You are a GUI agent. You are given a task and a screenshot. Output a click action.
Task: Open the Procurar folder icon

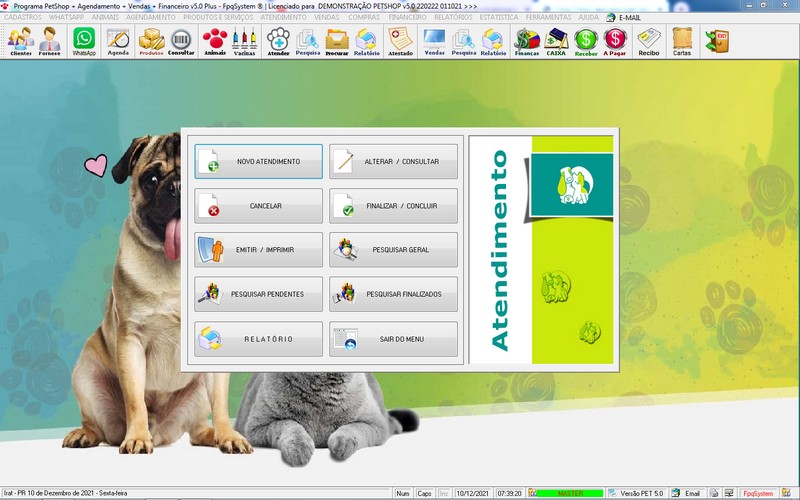337,42
